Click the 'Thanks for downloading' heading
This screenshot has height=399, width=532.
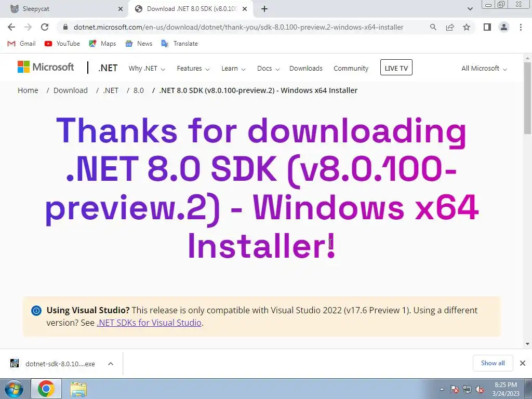262,188
